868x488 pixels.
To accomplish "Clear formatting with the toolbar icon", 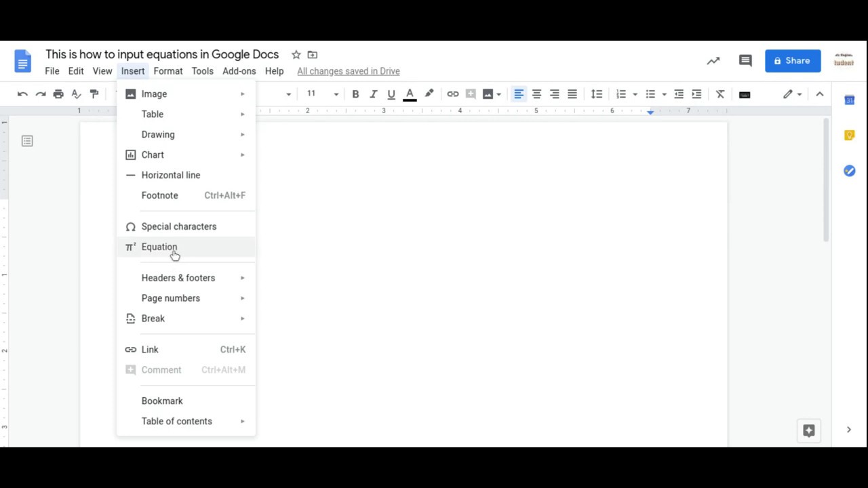I will coord(720,94).
